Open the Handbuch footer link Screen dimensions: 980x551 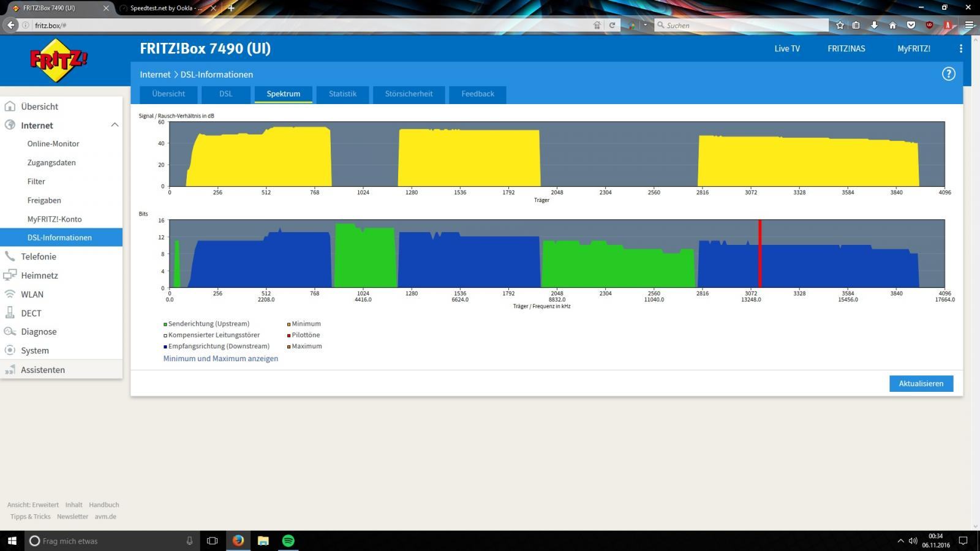[x=104, y=505]
